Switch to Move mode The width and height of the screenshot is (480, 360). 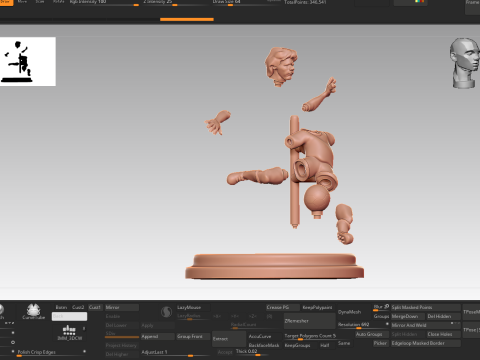(22, 2)
